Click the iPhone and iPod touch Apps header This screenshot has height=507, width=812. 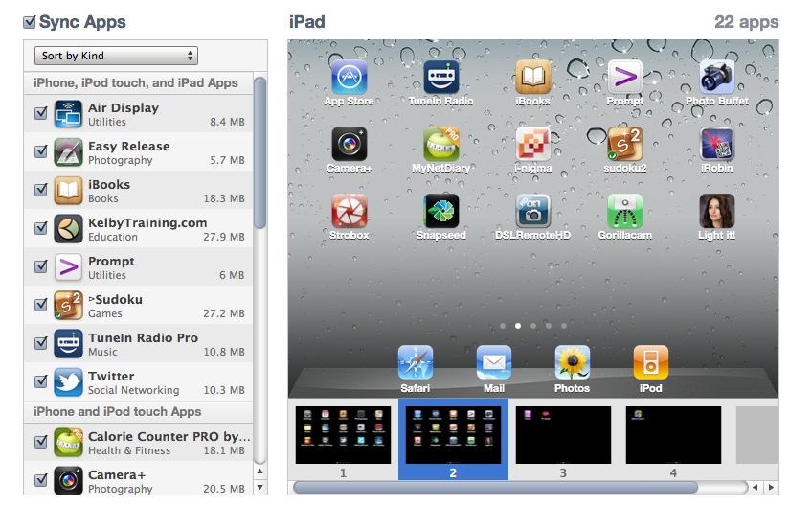click(x=118, y=411)
